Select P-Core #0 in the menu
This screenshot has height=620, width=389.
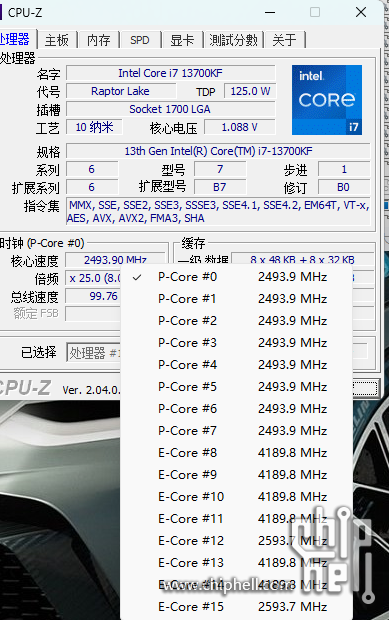(x=236, y=277)
